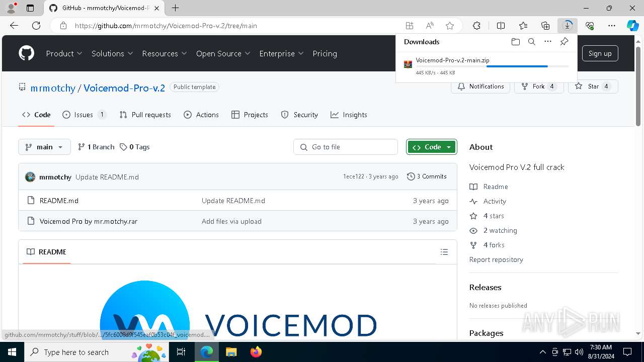The width and height of the screenshot is (644, 362).
Task: Refresh the page
Action: [36, 26]
